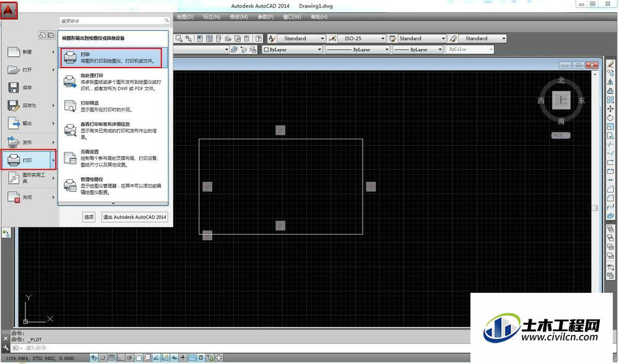This screenshot has height=364, width=619.
Task: Click 退出 Autodesk AutoCAD 2014 button
Action: [134, 217]
